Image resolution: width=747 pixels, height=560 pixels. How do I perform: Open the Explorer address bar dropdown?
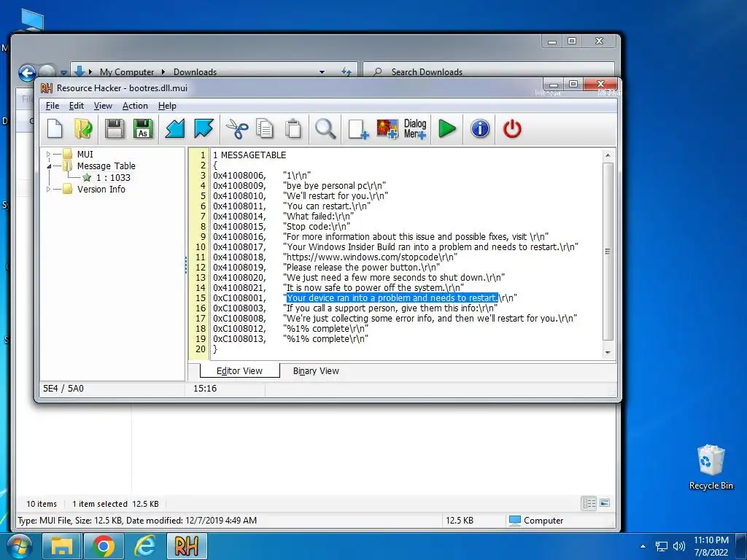coord(322,72)
